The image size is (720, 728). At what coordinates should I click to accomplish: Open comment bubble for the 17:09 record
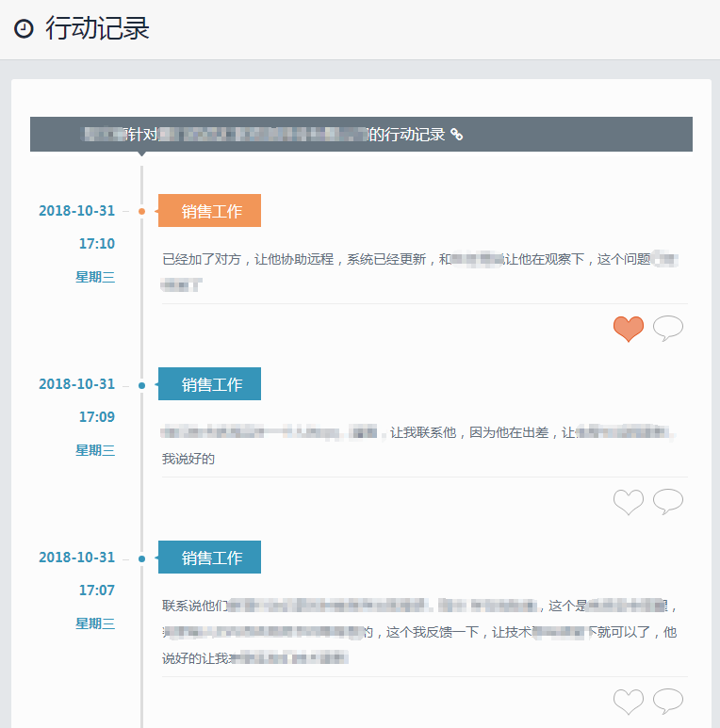pyautogui.click(x=668, y=501)
